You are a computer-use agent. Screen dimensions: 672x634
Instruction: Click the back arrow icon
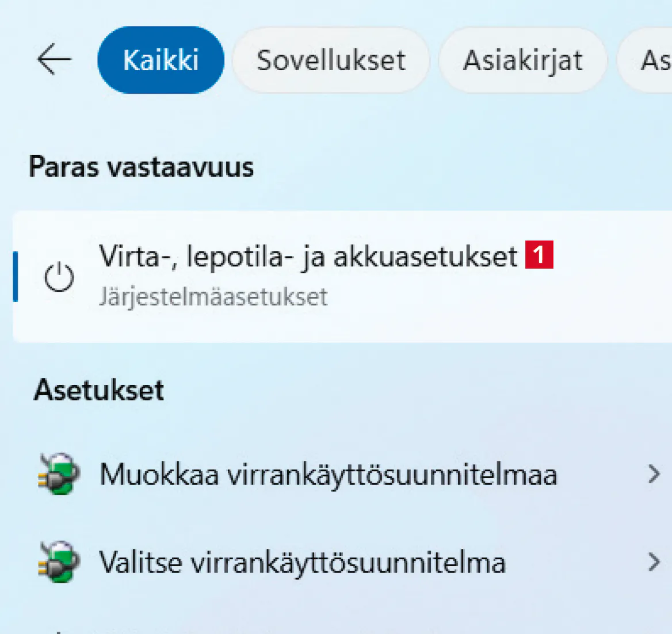click(54, 60)
